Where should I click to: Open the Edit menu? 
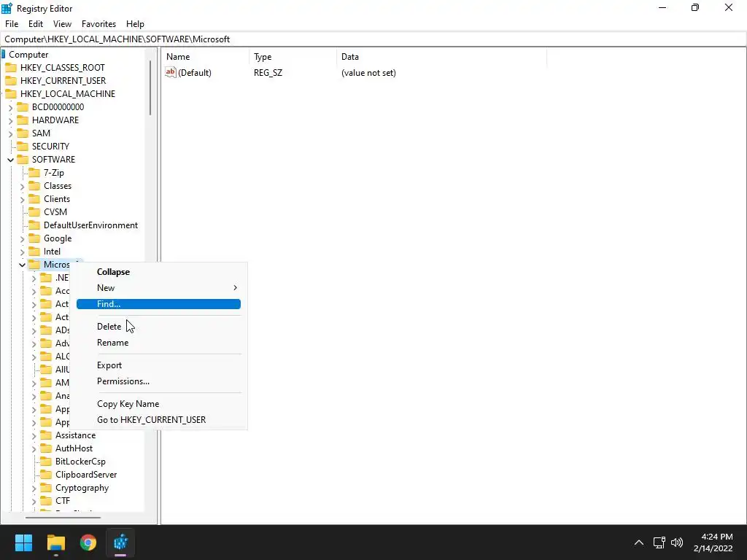[x=36, y=24]
